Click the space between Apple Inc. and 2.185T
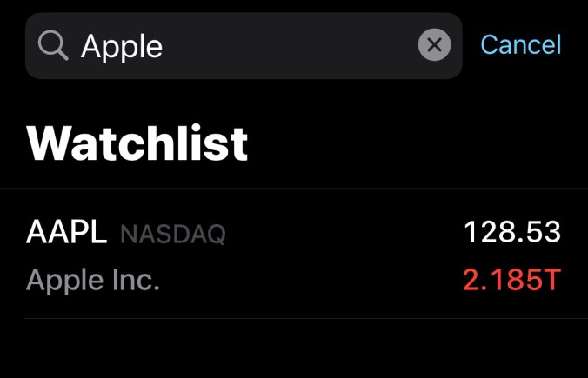Image resolution: width=588 pixels, height=378 pixels. pos(309,281)
